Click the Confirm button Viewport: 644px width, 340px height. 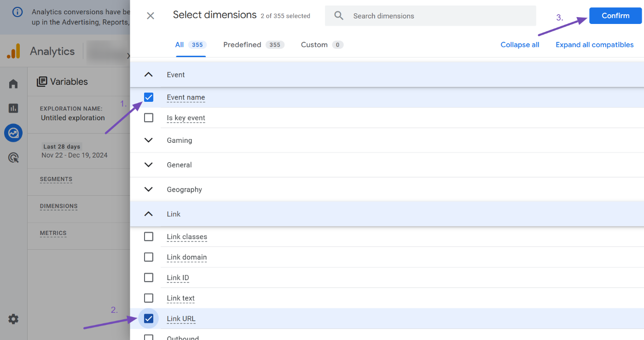pyautogui.click(x=615, y=16)
